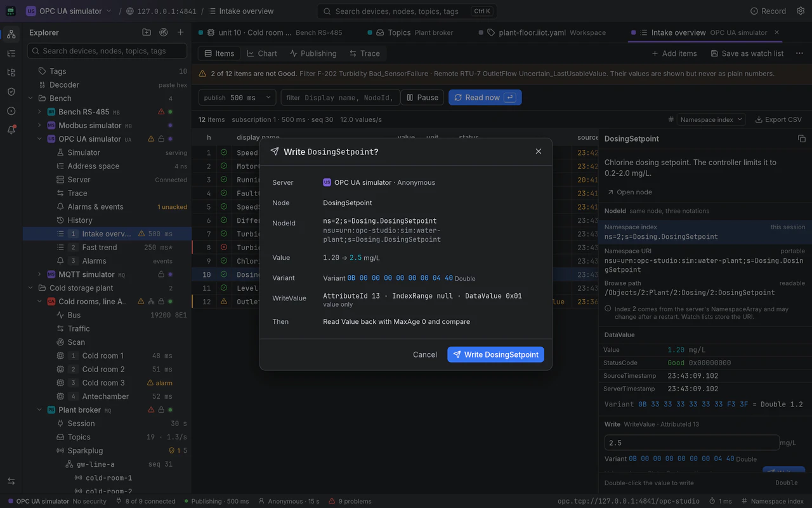The height and width of the screenshot is (508, 812).
Task: Copy DosingSetpoint with the copy icon
Action: click(802, 138)
